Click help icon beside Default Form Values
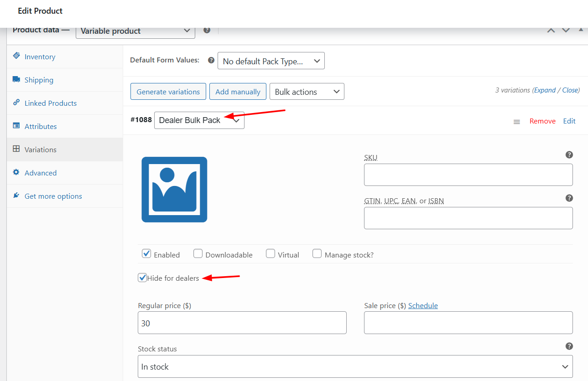588x381 pixels. tap(211, 60)
